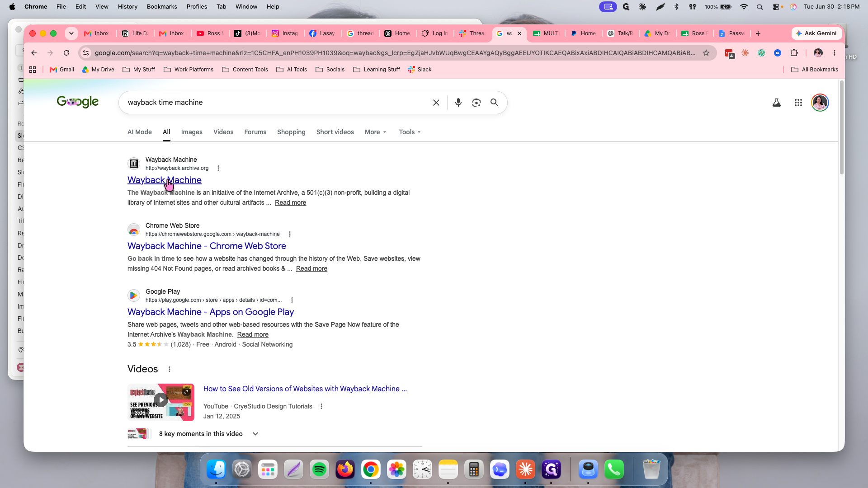
Task: Open Wayback Machine - Chrome Web Store link
Action: coord(207,246)
